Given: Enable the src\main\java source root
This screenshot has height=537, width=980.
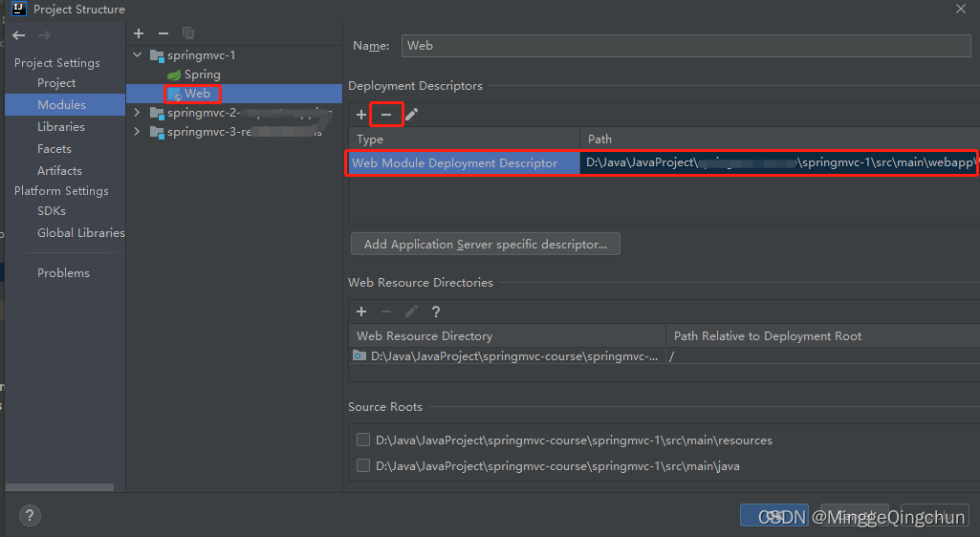Looking at the screenshot, I should point(363,466).
